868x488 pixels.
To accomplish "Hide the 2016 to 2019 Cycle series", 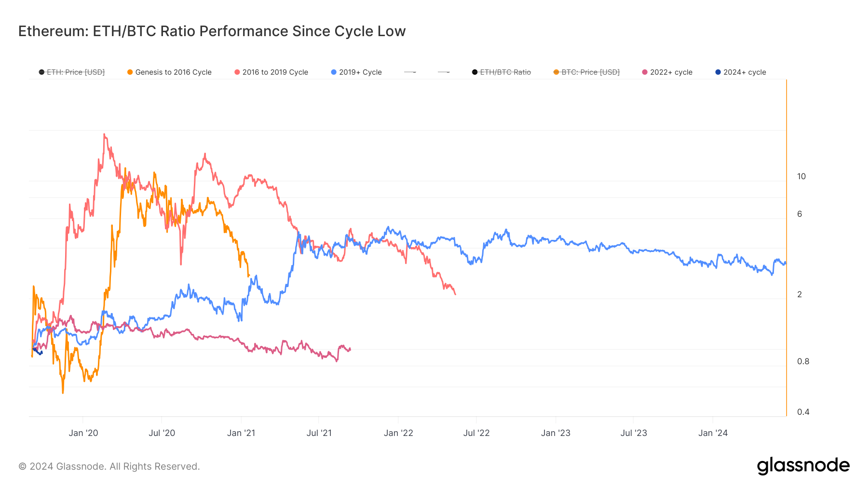I will (x=275, y=72).
